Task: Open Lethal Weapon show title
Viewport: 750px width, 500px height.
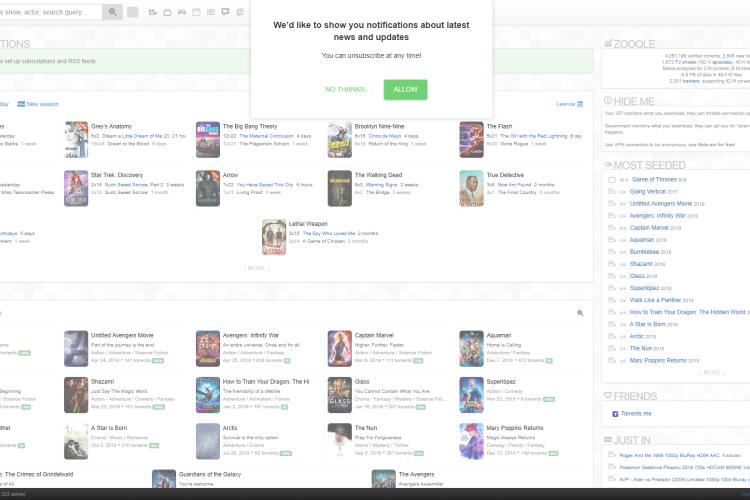Action: 308,223
